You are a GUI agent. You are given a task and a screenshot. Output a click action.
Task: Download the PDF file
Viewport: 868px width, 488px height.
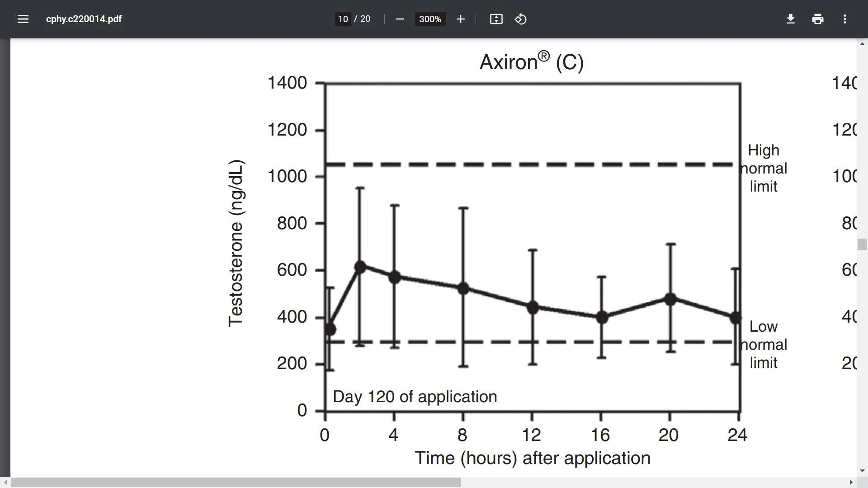[791, 19]
